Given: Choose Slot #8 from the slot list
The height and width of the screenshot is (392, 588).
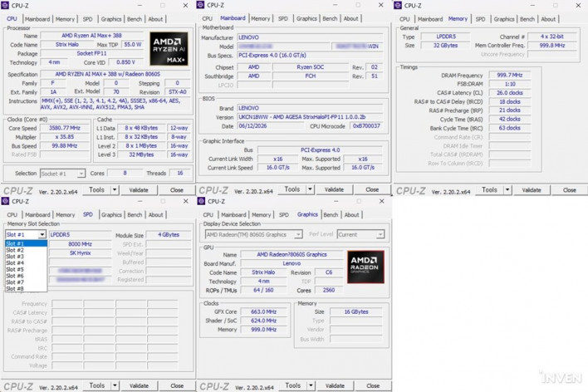Looking at the screenshot, I should [26, 288].
